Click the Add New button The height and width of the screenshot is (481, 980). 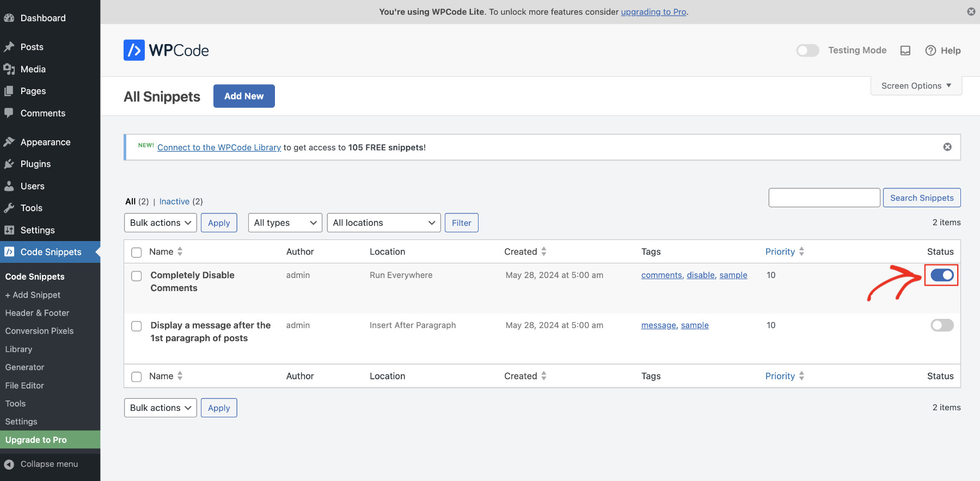[x=244, y=96]
